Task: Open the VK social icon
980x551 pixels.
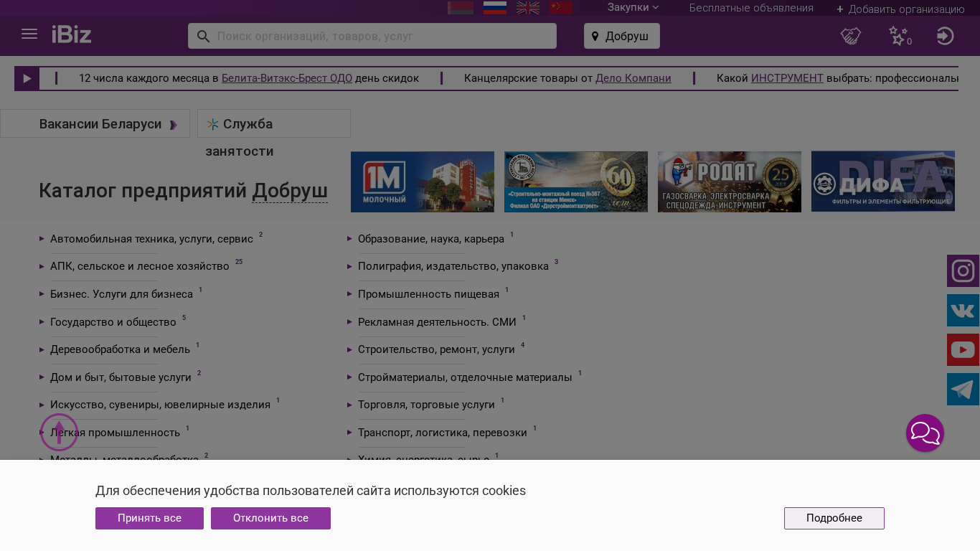Action: tap(963, 311)
